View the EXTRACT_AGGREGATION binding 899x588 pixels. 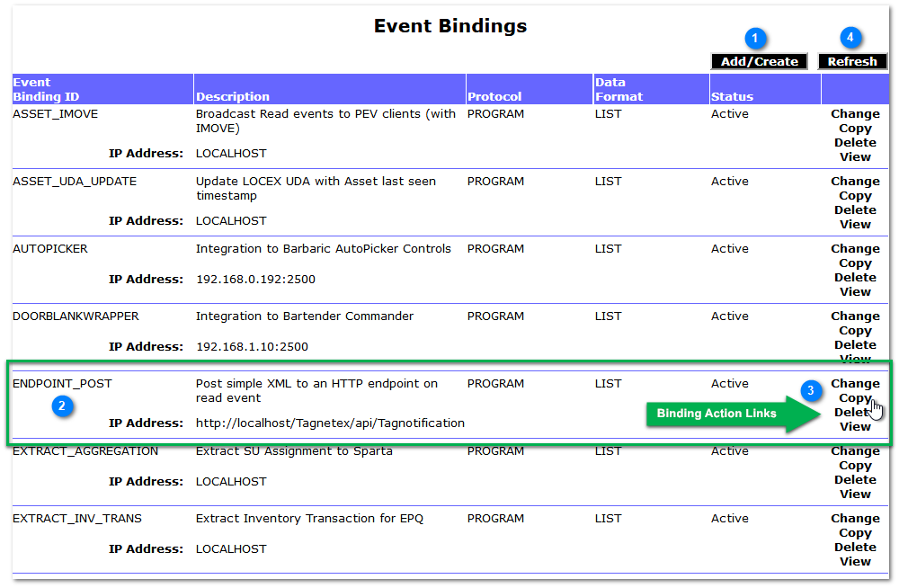click(855, 494)
